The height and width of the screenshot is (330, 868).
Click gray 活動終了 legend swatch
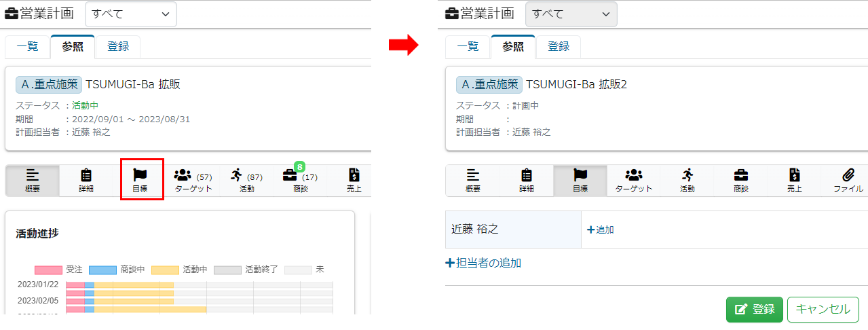tap(227, 270)
